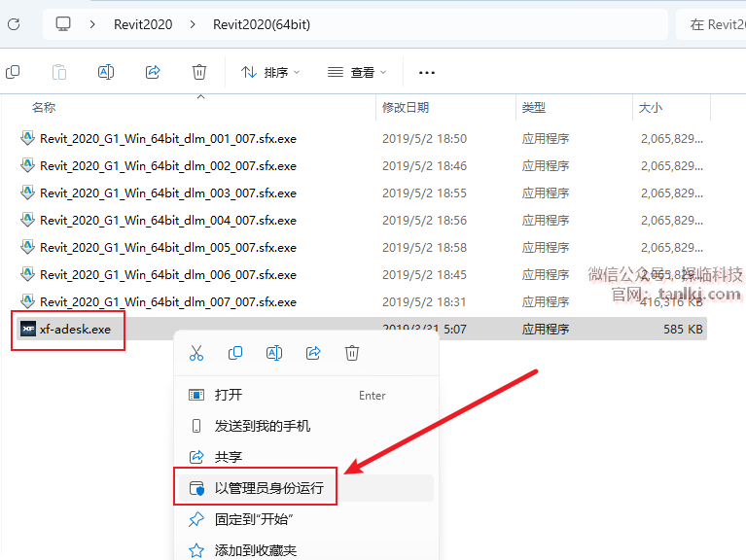This screenshot has width=746, height=560.
Task: Click the installer icon of dlm_002_007 file
Action: point(27,165)
